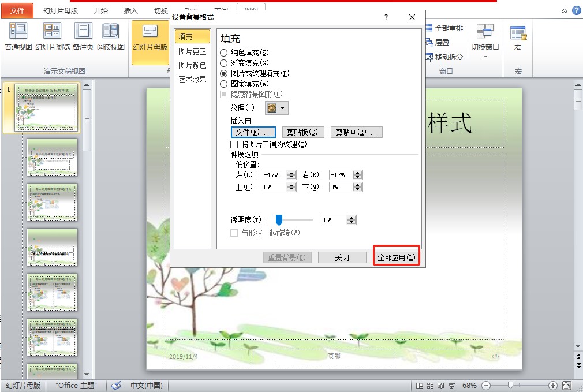The image size is (583, 392).
Task: Switch to the 插入 ribbon tab
Action: click(x=130, y=10)
